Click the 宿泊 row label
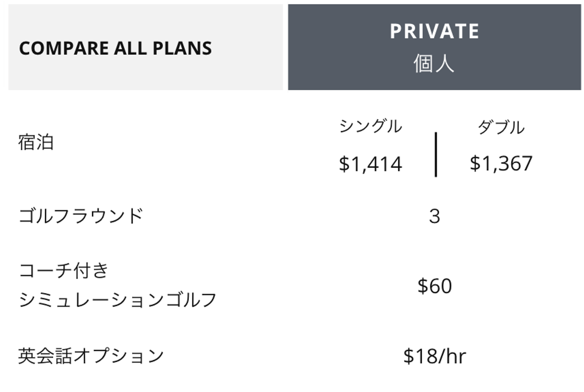 (x=36, y=142)
